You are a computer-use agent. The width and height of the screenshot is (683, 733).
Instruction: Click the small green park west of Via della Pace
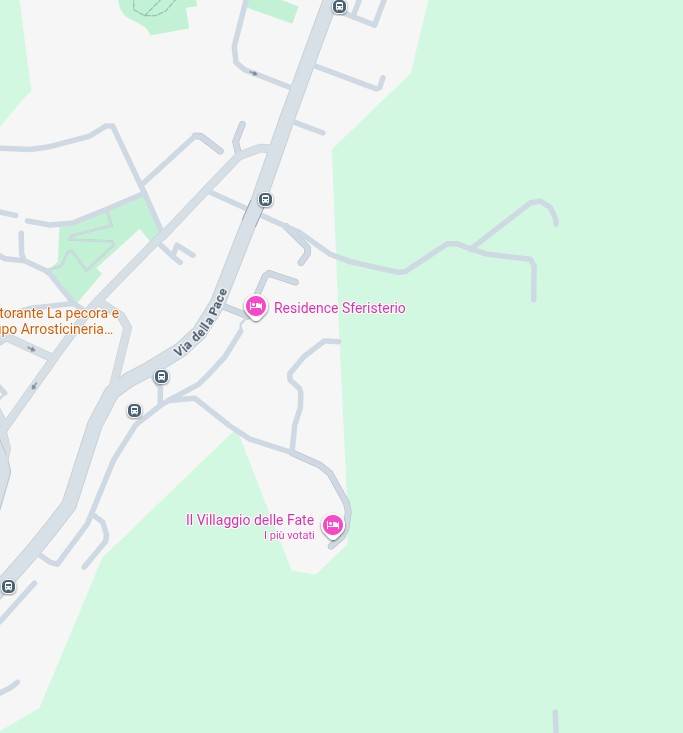pos(103,243)
